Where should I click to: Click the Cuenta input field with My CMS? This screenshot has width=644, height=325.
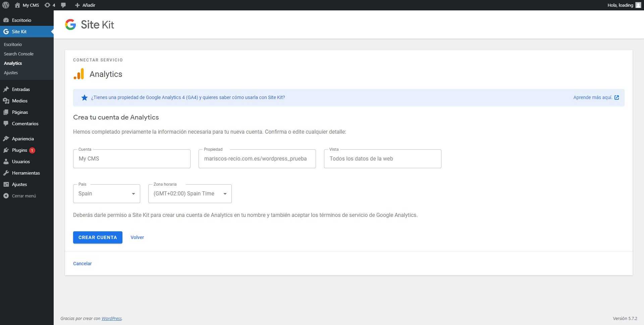tap(132, 159)
